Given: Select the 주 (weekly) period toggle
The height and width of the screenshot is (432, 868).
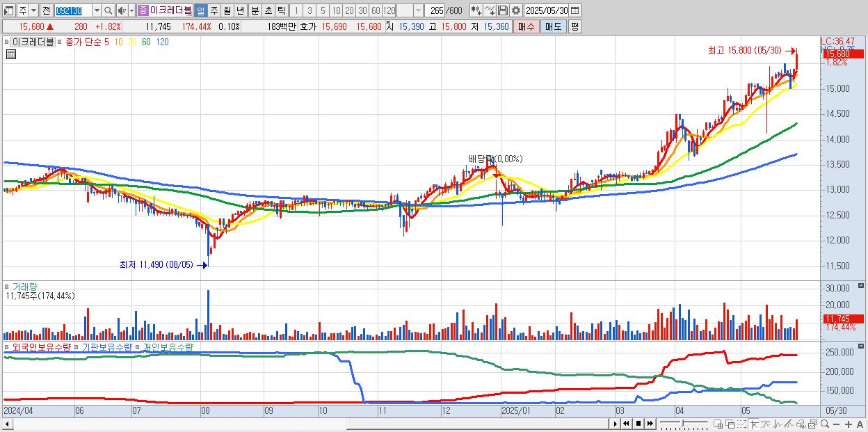Looking at the screenshot, I should 214,10.
